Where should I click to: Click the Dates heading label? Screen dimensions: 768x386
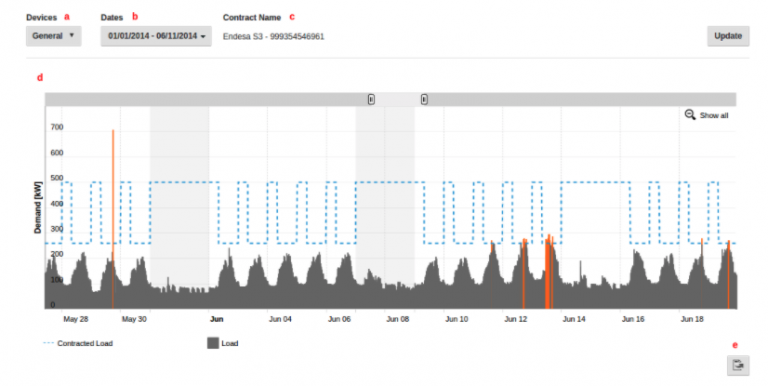coord(112,17)
